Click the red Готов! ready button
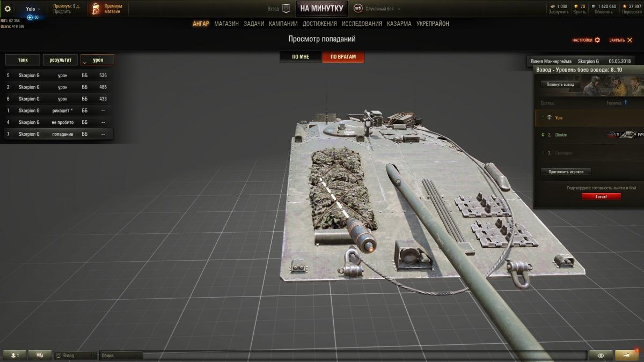The width and height of the screenshot is (644, 362). pos(601,196)
